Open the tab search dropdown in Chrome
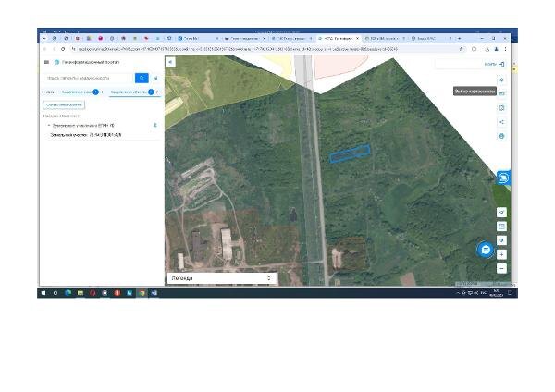Image resolution: width=555 pixels, height=392 pixels. 44,38
